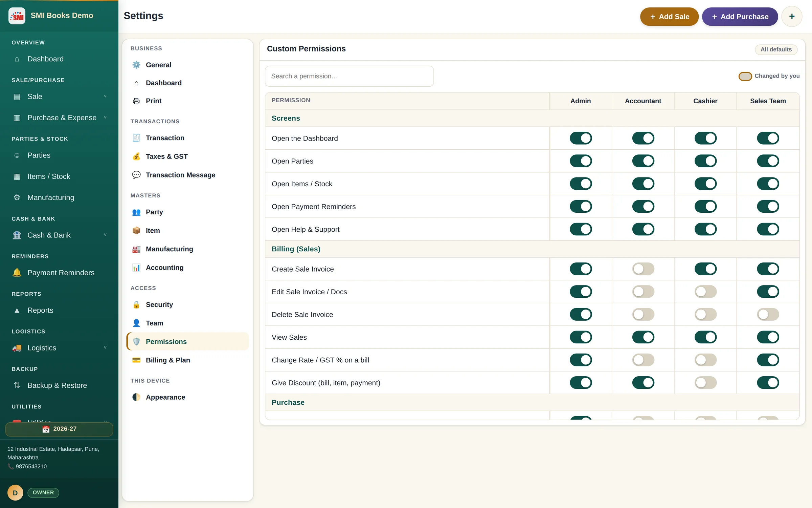Open Dashboard home icon in main sidebar
Screen dimensions: 812x508
(17, 59)
